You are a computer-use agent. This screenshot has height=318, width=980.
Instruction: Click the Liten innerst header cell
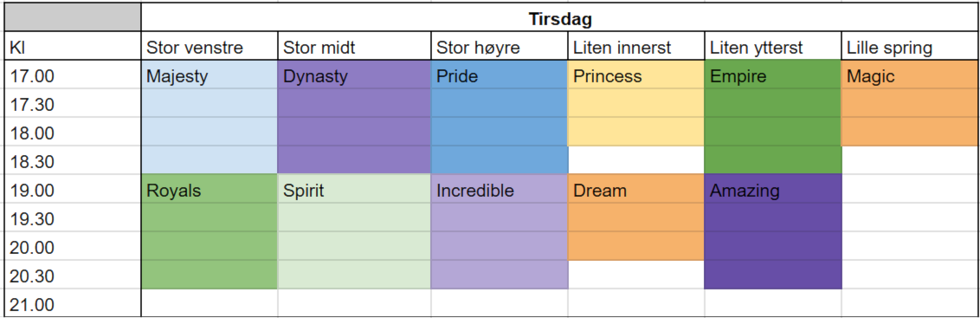click(x=636, y=46)
